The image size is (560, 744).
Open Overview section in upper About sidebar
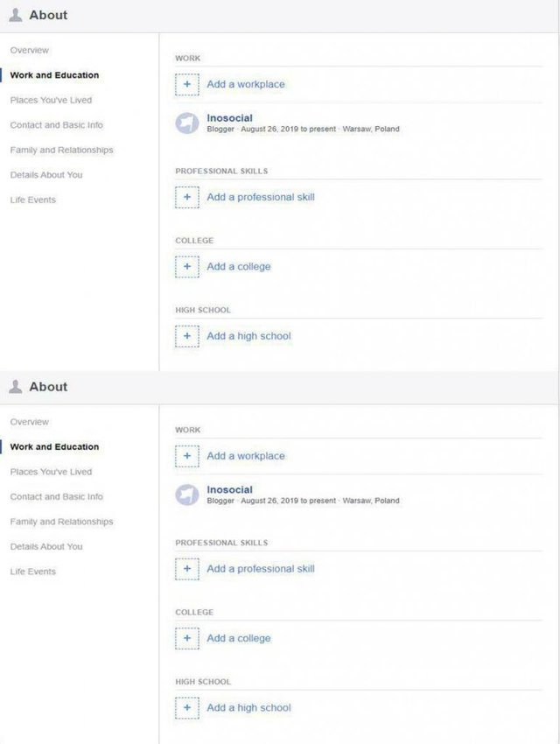click(30, 50)
